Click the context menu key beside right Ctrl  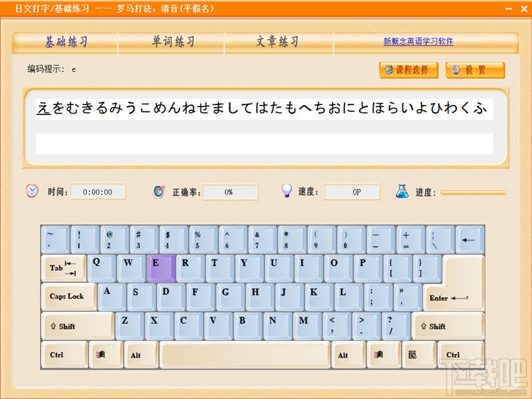[x=419, y=355]
